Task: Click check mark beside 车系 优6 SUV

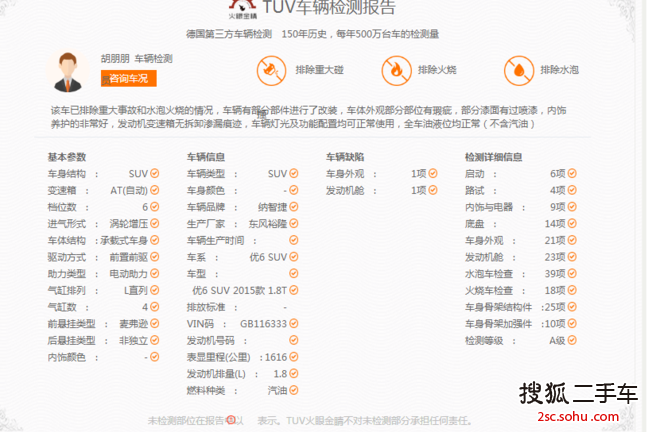Action: pyautogui.click(x=294, y=257)
